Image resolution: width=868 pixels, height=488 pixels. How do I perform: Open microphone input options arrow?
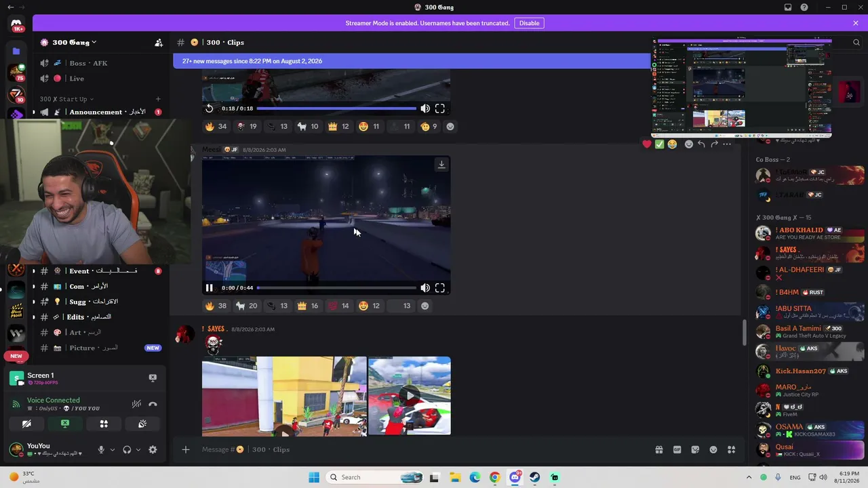click(x=113, y=449)
